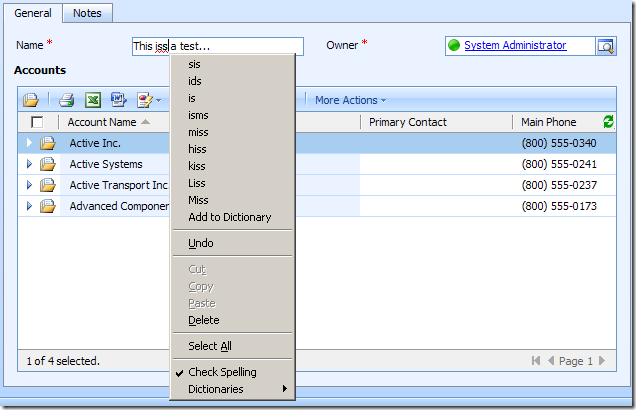Choose spelling suggestion 'ids'
The width and height of the screenshot is (636, 410).
pos(233,82)
